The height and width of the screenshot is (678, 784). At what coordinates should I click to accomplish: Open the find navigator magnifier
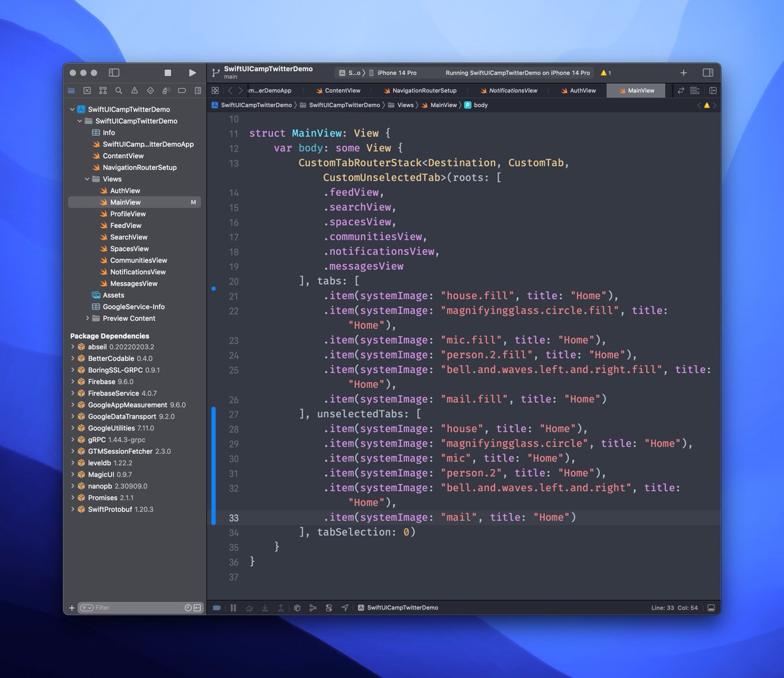[118, 91]
